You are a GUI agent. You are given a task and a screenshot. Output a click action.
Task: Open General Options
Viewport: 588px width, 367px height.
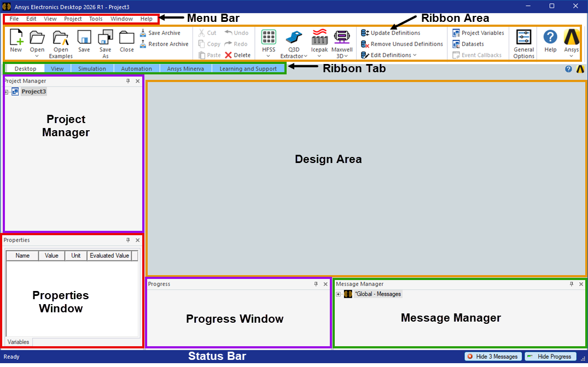pyautogui.click(x=523, y=38)
